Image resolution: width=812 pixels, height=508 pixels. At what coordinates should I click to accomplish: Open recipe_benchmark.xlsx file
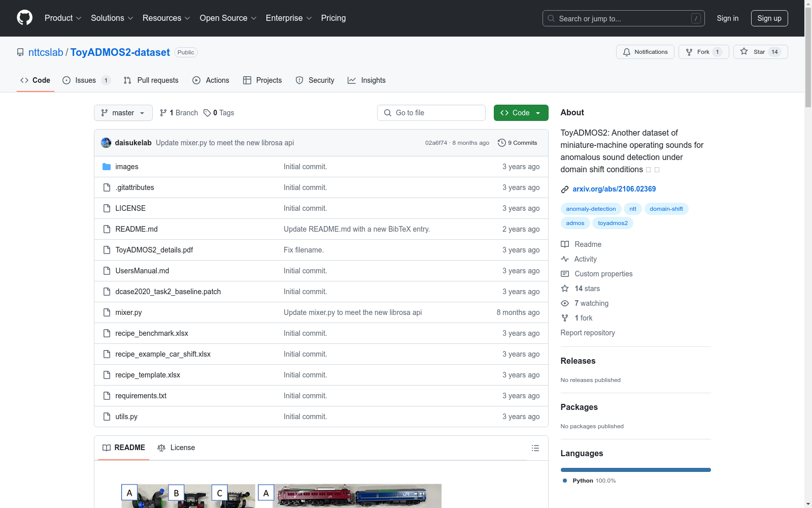pos(152,333)
